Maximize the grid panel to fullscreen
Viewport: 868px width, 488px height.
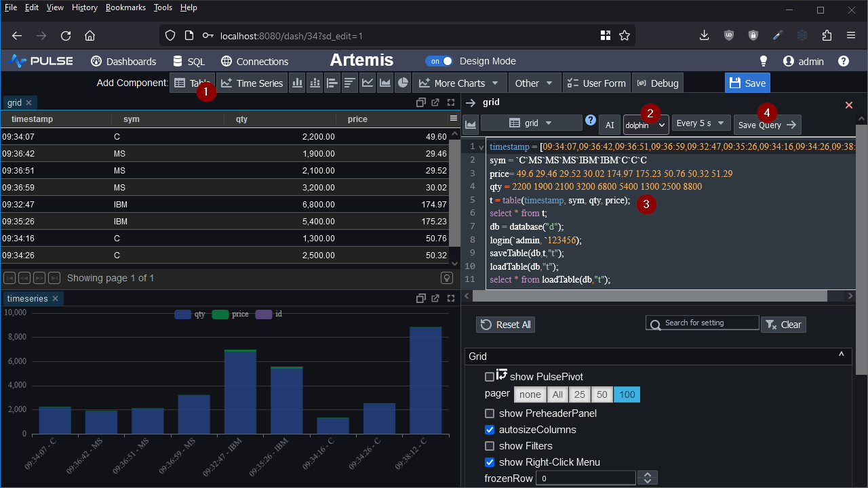tap(450, 102)
